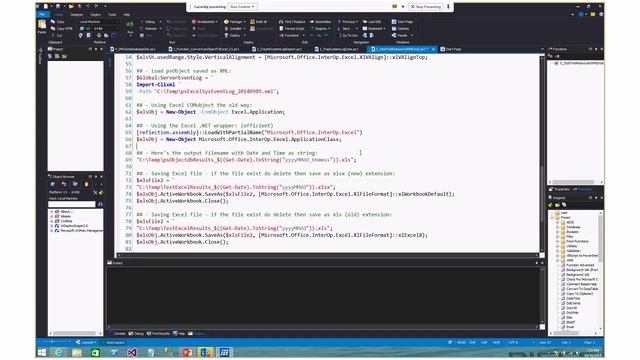Click the Visual Studio icon on the taskbar
The image size is (640, 360).
132,352
